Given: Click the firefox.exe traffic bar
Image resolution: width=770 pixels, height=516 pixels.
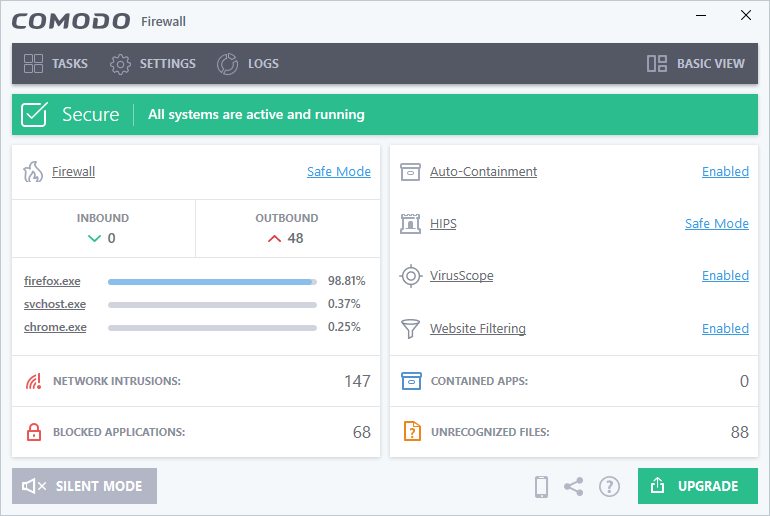Looking at the screenshot, I should pos(212,282).
